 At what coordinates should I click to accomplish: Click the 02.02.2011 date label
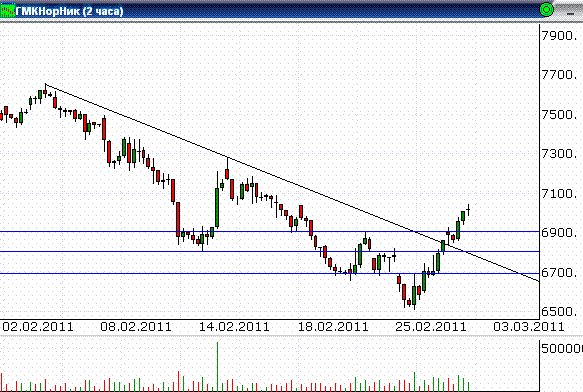click(38, 327)
